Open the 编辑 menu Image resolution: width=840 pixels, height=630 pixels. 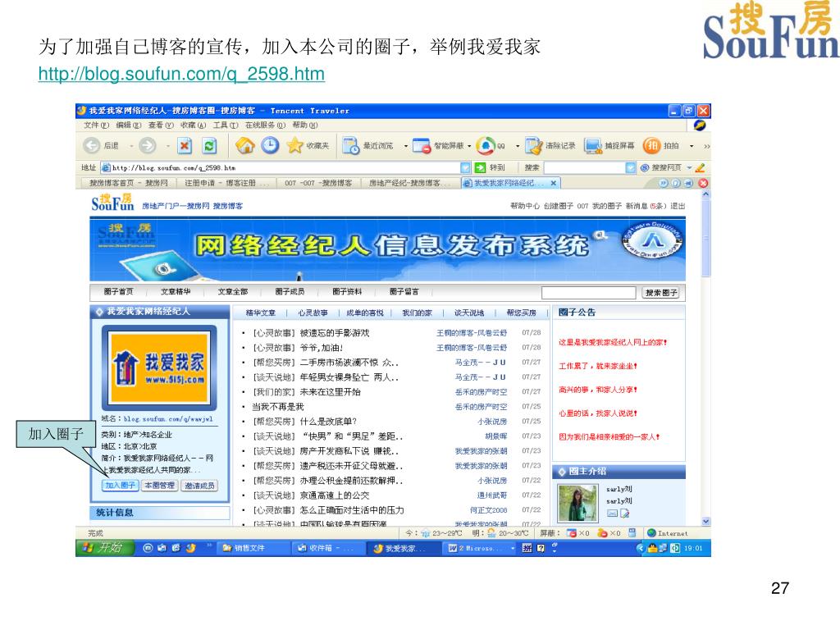129,125
